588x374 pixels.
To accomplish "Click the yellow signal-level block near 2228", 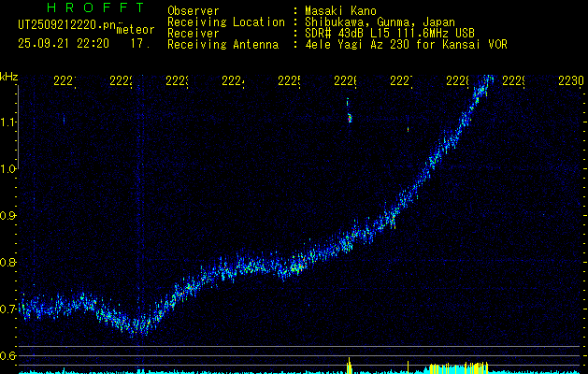I will pyautogui.click(x=459, y=367).
